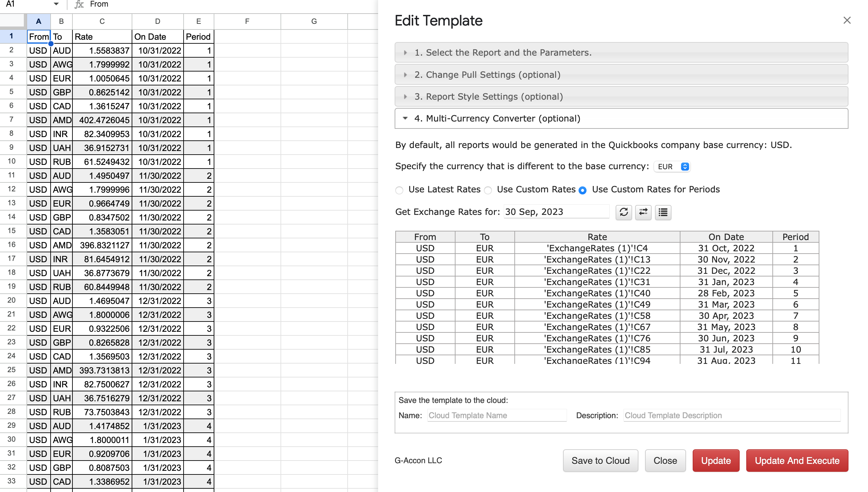868x492 pixels.
Task: Click the date cell in row 33
Action: click(158, 481)
